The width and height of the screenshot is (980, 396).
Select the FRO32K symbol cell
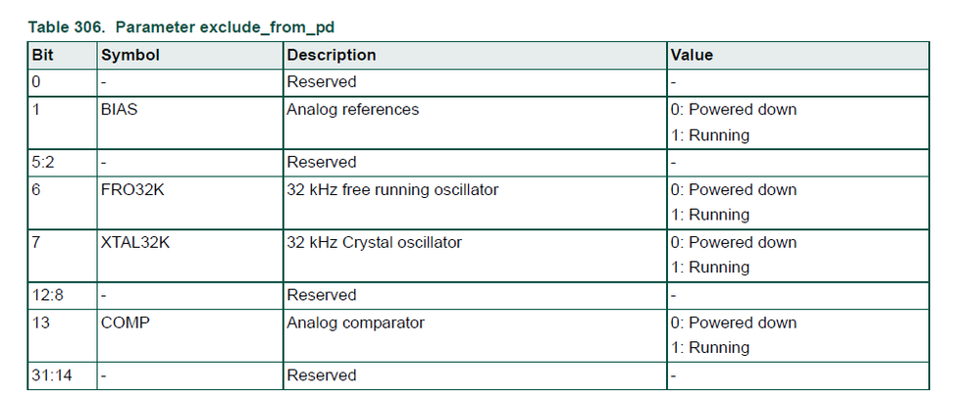(x=132, y=189)
